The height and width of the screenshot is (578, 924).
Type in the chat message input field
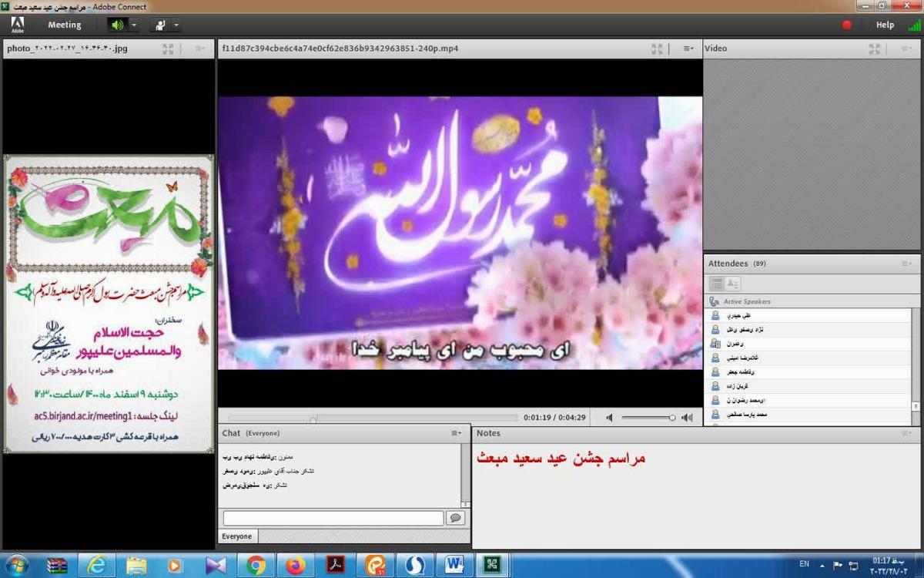pyautogui.click(x=333, y=518)
